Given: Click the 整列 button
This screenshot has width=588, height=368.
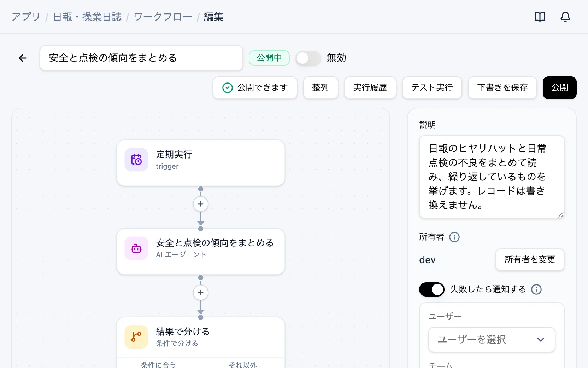Looking at the screenshot, I should coord(321,87).
